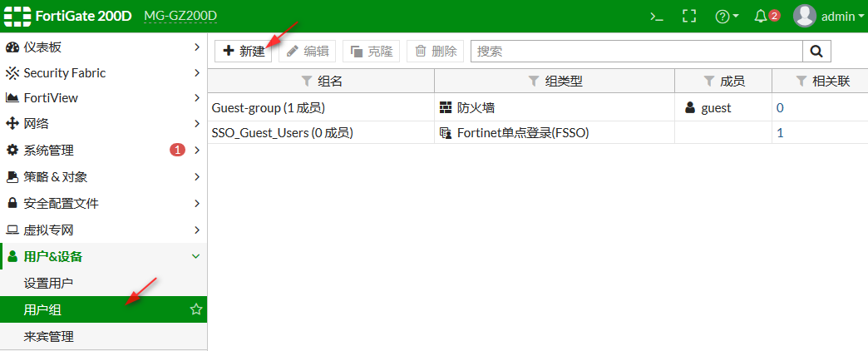The image size is (868, 351).
Task: Open the 虚拟专网 VPN menu
Action: tap(104, 230)
